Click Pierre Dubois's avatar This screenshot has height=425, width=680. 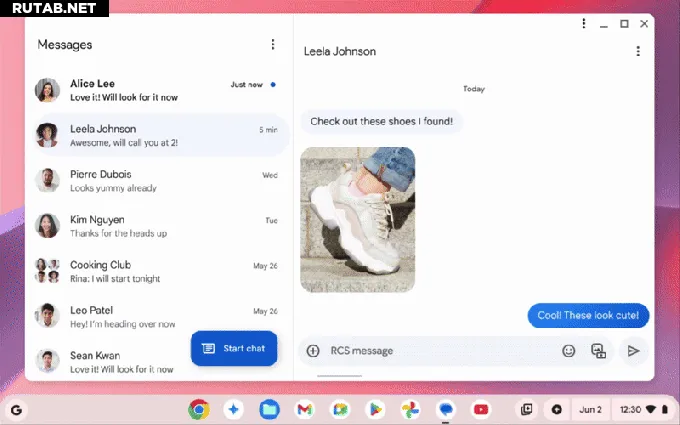click(47, 180)
